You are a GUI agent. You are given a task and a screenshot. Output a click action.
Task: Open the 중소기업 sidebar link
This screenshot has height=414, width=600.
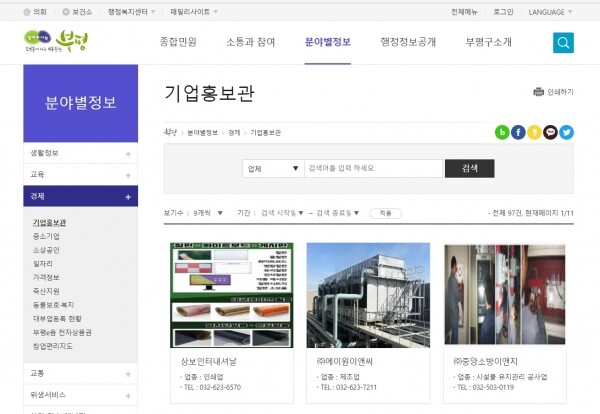tap(47, 236)
